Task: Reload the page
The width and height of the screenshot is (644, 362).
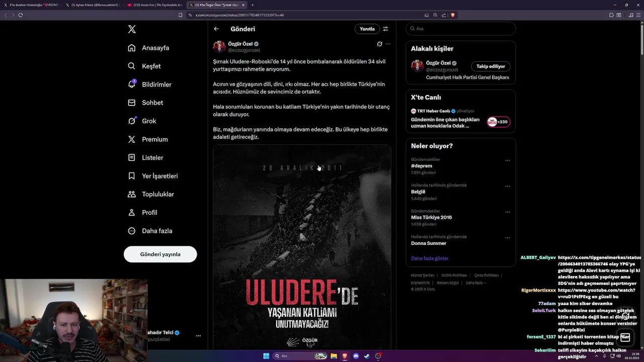Action: coord(21,15)
